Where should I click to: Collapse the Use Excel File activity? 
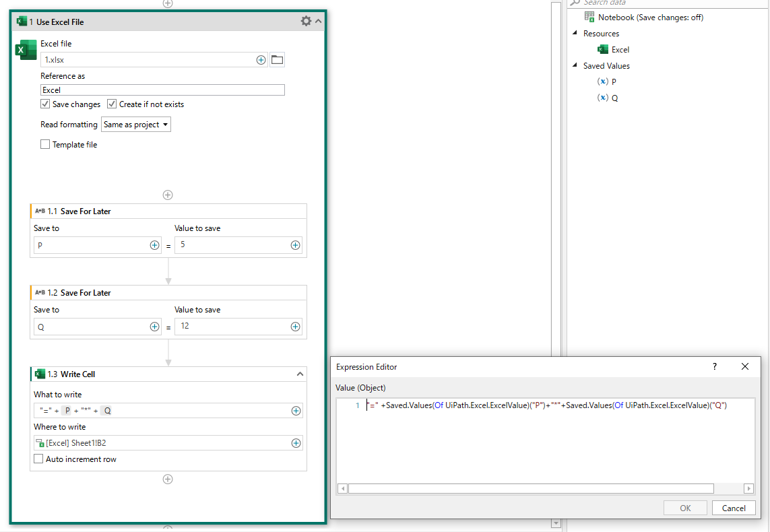pos(318,21)
